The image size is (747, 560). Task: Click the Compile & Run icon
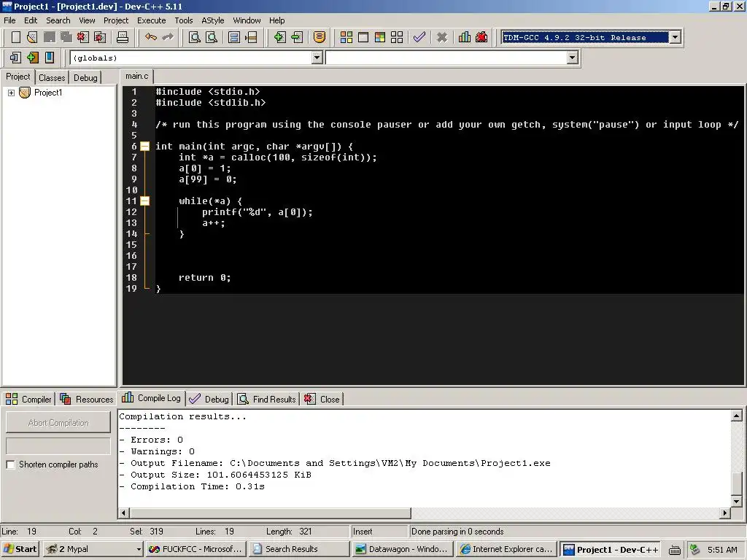click(379, 37)
